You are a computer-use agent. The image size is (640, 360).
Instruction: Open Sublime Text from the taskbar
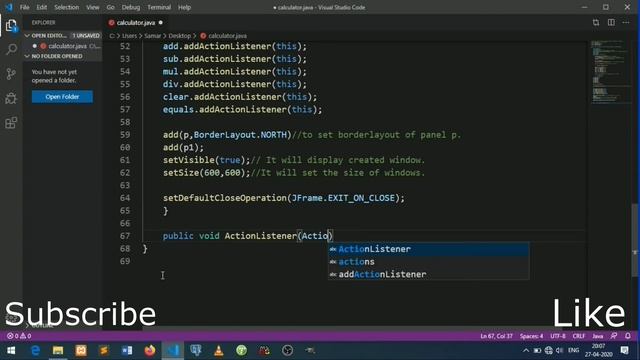(x=104, y=350)
